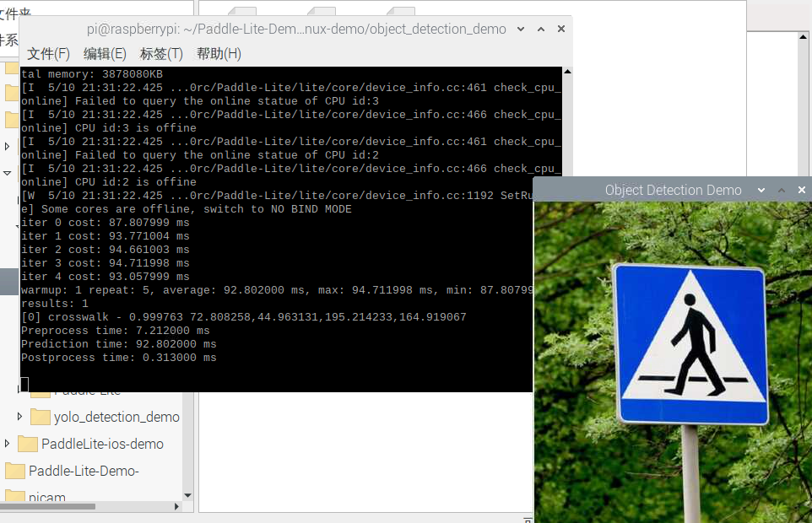Click the crosswalk sign in demo image

[690, 344]
